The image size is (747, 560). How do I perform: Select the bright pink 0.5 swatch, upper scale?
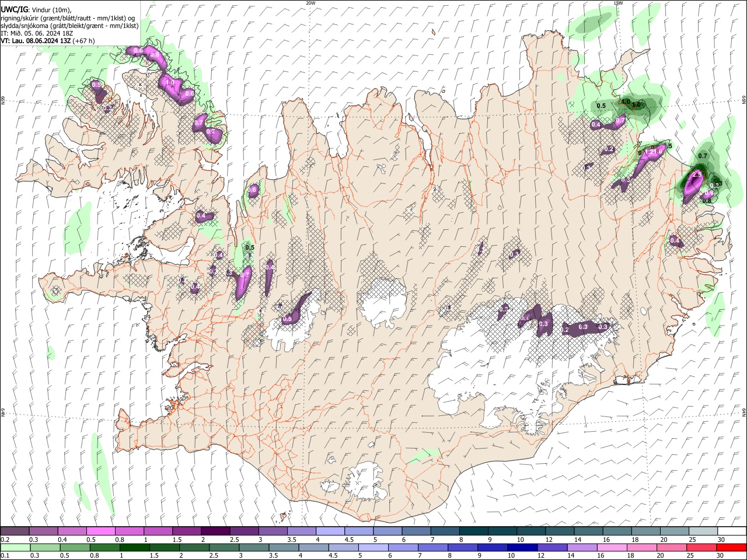[x=100, y=531]
